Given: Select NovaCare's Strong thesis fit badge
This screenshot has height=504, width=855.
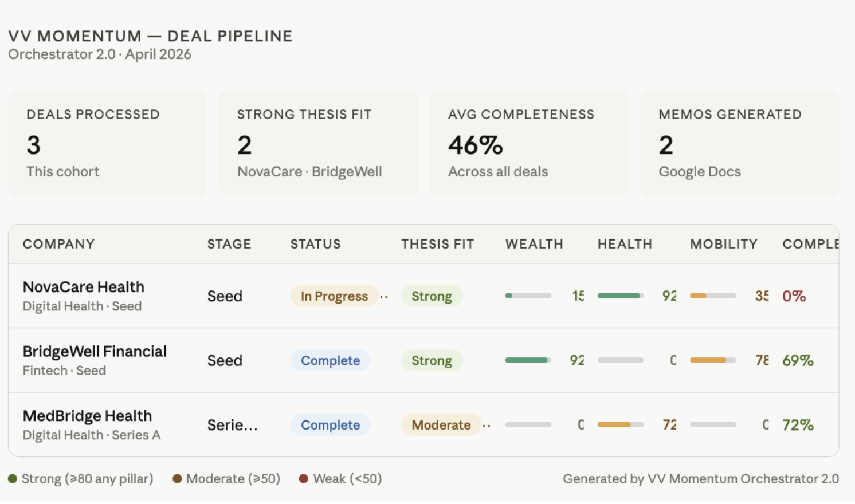Looking at the screenshot, I should (x=432, y=296).
